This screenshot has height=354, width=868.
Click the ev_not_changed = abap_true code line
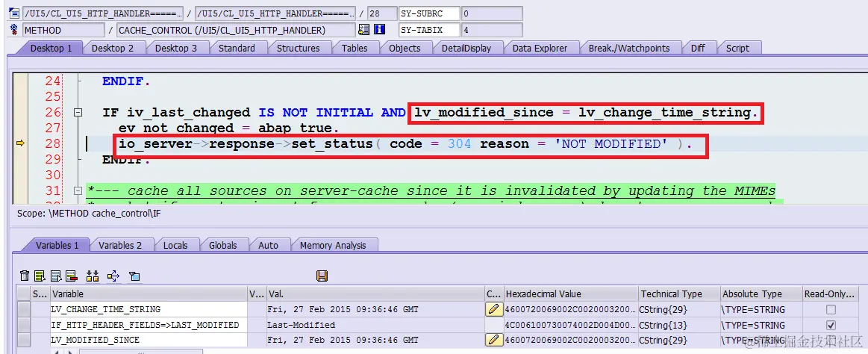click(x=228, y=128)
